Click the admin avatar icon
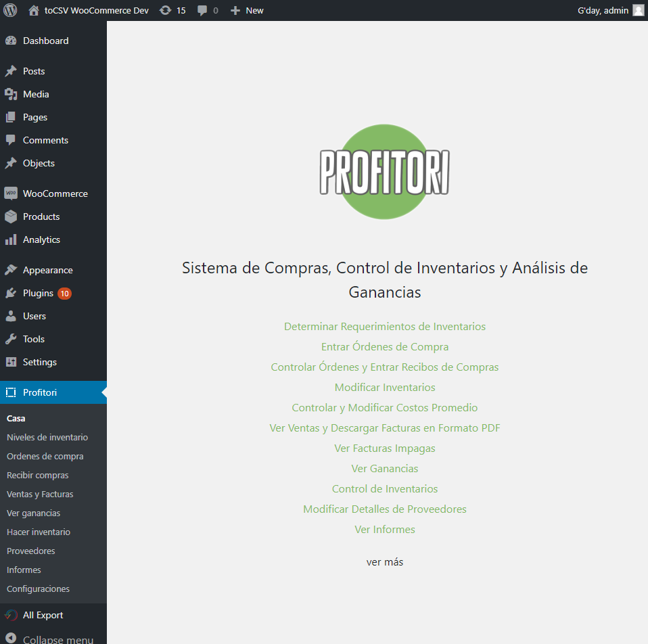Screen dimensions: 648x644 (x=639, y=10)
